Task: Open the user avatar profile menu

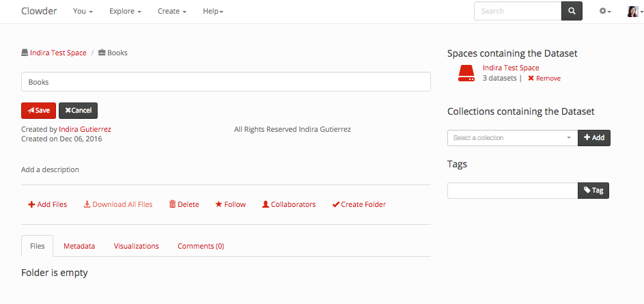Action: [634, 12]
